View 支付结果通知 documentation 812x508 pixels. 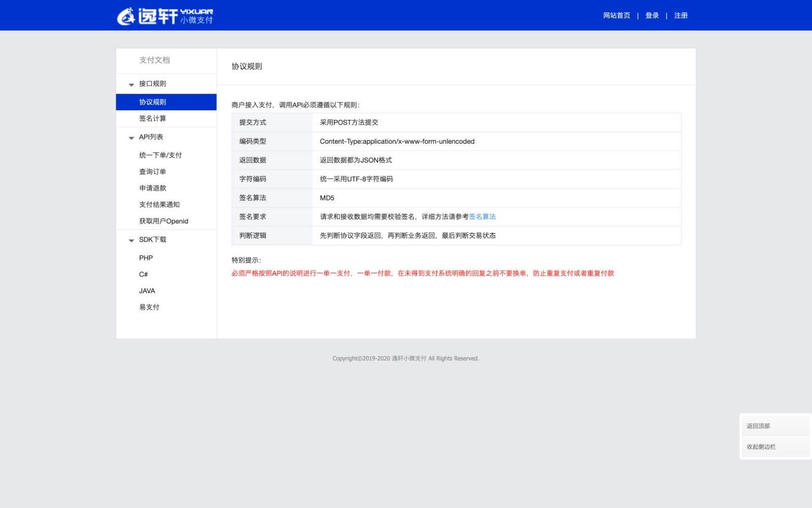159,205
